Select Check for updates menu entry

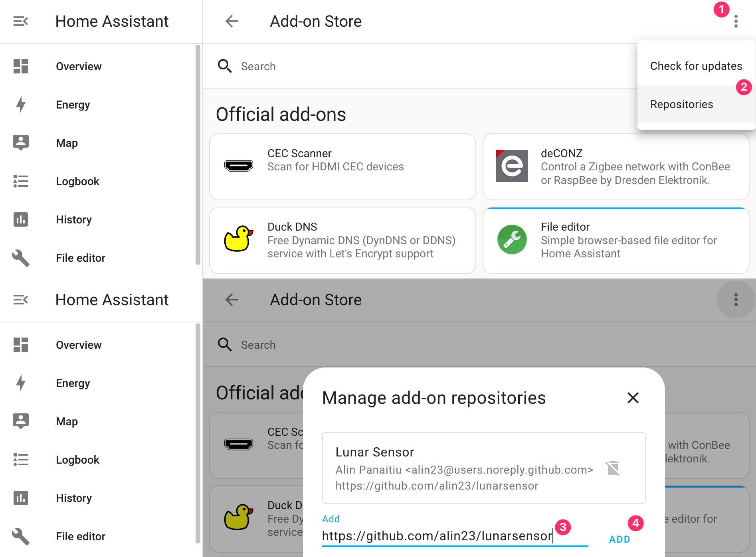(696, 66)
